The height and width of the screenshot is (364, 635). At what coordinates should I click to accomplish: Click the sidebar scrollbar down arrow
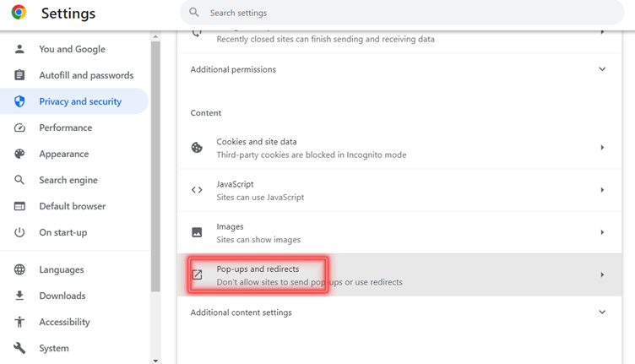(155, 361)
